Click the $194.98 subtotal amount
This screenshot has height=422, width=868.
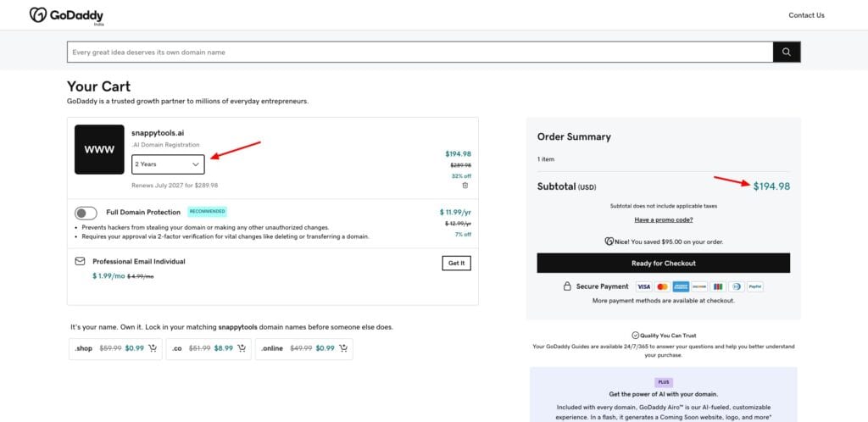(x=771, y=186)
